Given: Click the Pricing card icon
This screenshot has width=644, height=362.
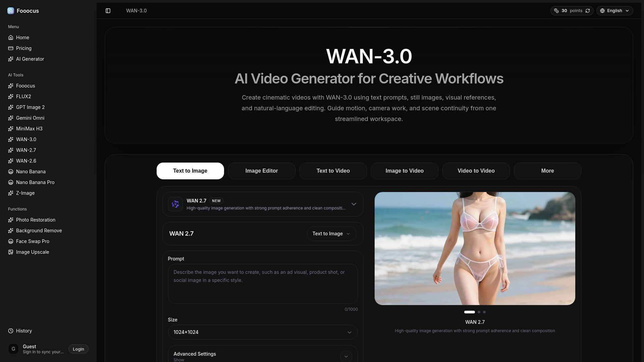Looking at the screenshot, I should (x=11, y=48).
